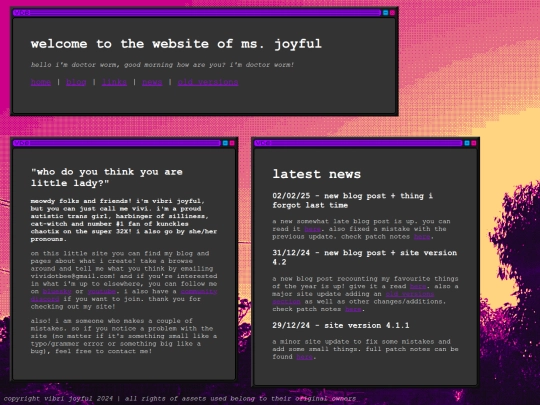540x405 pixels.
Task: Open patch notes 'here' link under 31/12/24
Action: coord(354,309)
